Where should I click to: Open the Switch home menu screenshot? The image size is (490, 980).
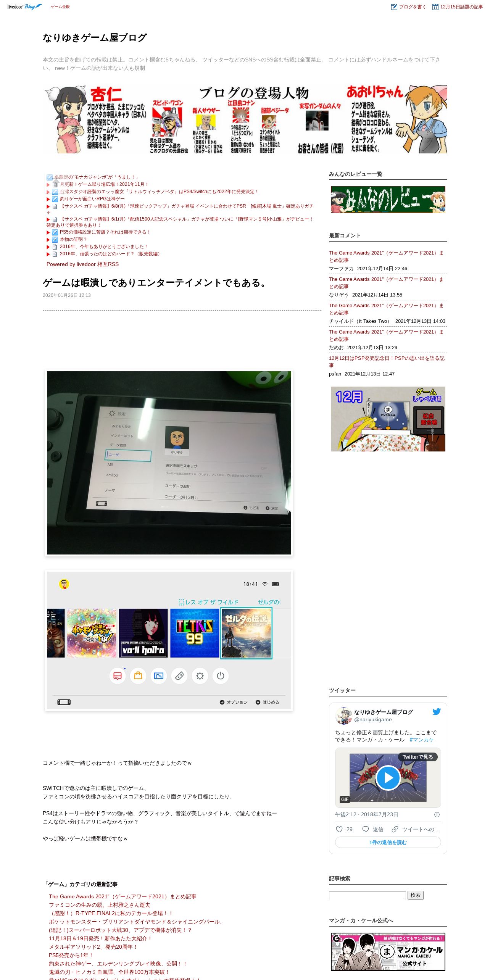click(169, 640)
